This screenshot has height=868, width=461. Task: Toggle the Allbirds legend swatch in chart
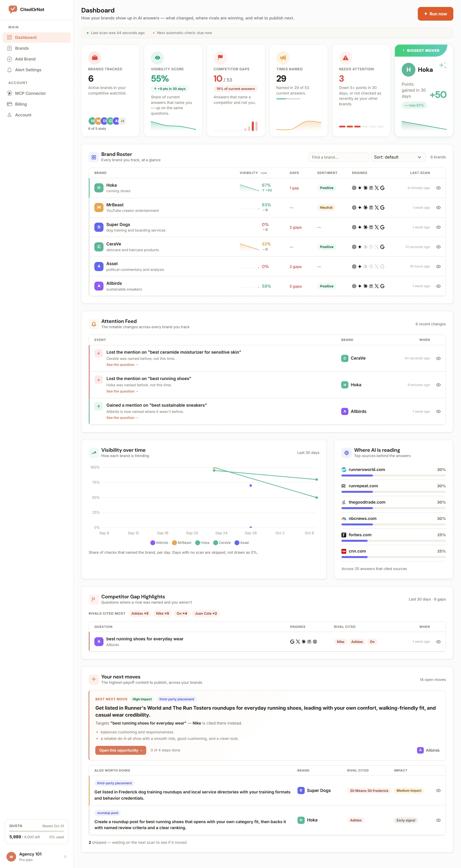point(152,543)
